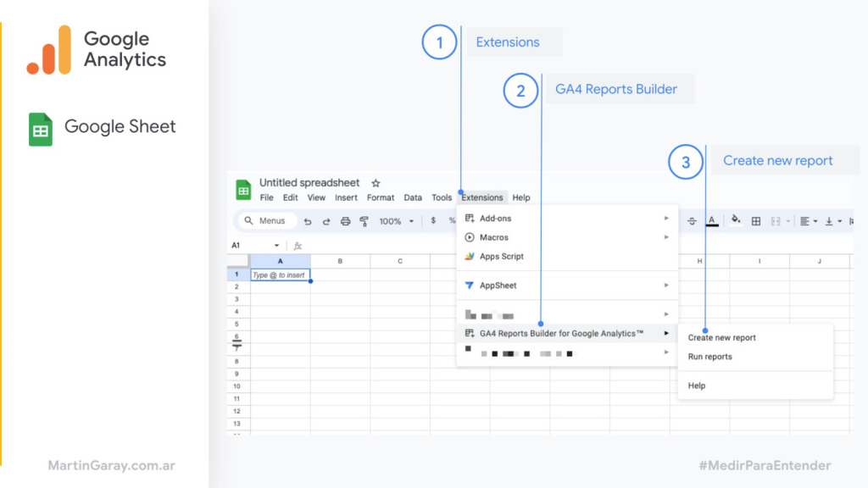Click the Merge cells icon
Image resolution: width=868 pixels, height=488 pixels.
(x=776, y=221)
